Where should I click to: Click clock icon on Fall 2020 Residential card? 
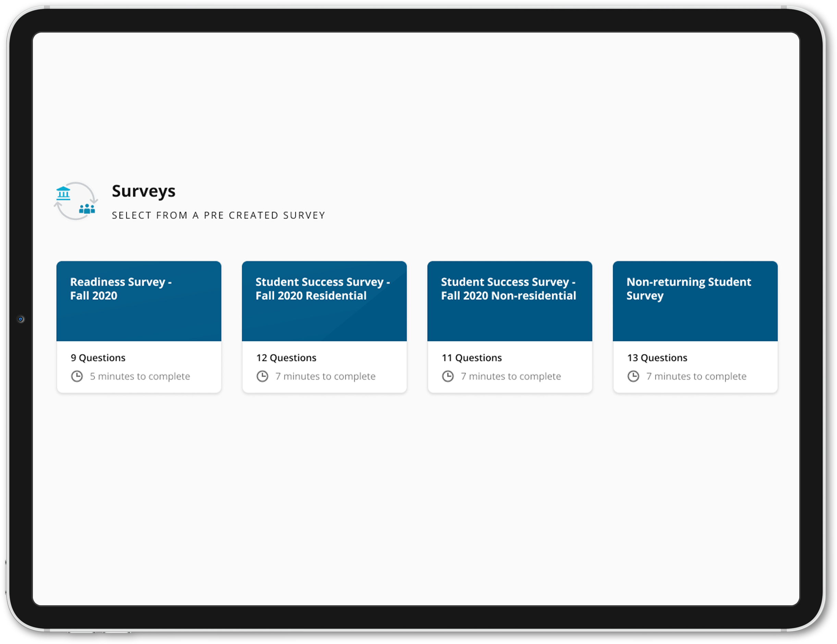(263, 376)
